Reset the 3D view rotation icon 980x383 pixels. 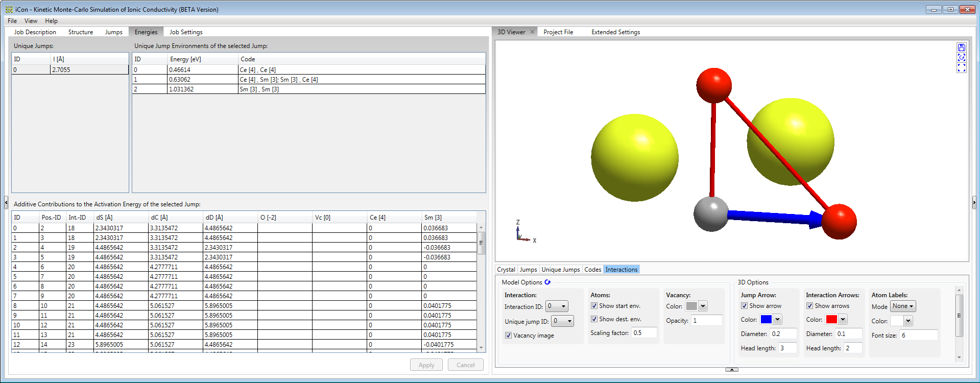pyautogui.click(x=961, y=58)
